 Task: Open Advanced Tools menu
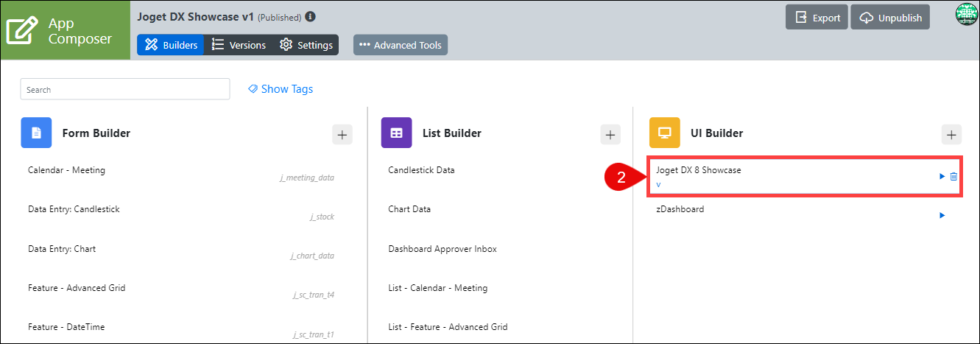401,45
